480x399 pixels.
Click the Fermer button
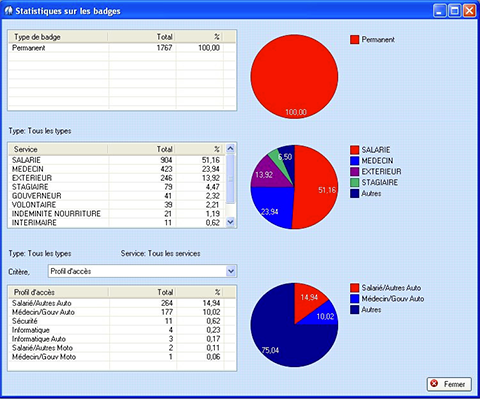click(x=449, y=384)
